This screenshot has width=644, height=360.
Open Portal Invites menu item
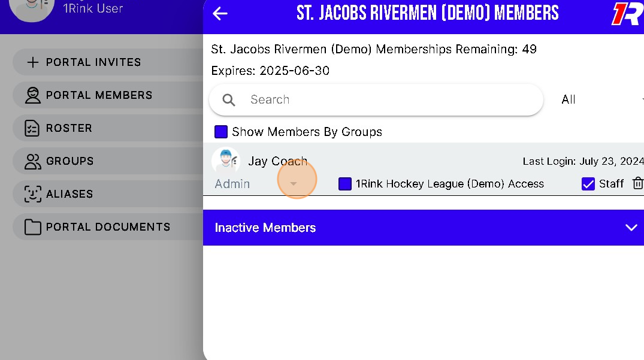coord(108,62)
